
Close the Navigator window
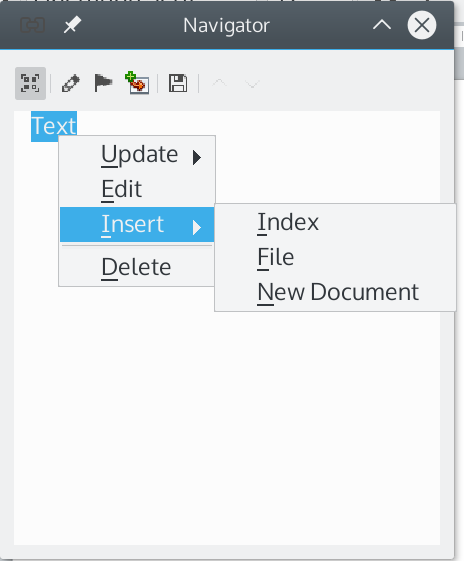(x=422, y=25)
